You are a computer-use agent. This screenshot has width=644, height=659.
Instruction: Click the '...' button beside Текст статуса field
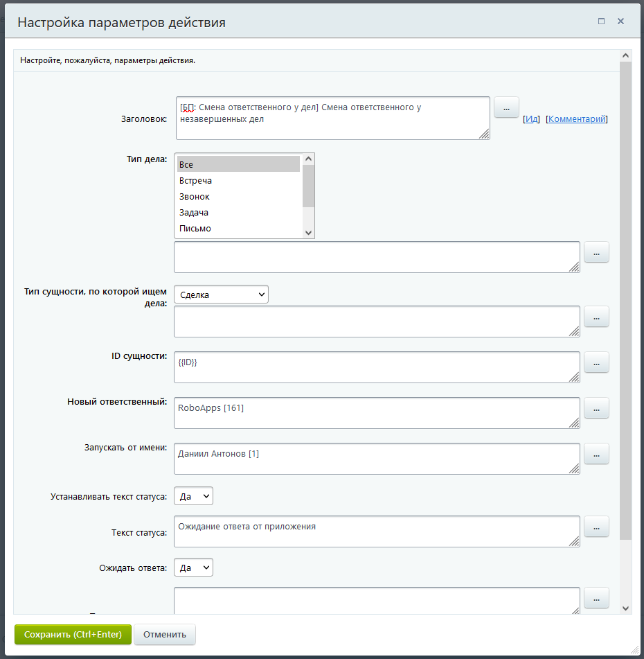(x=596, y=527)
